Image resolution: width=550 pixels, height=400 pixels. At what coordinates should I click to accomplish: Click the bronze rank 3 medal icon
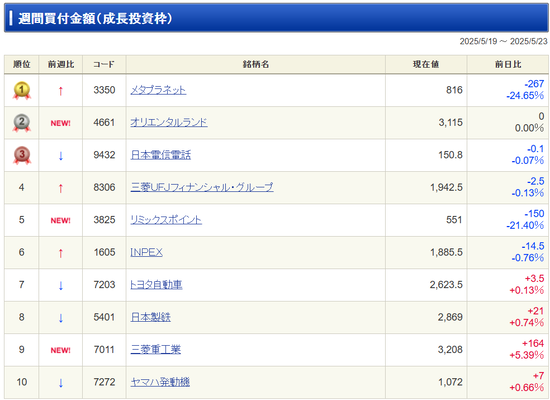click(x=22, y=155)
